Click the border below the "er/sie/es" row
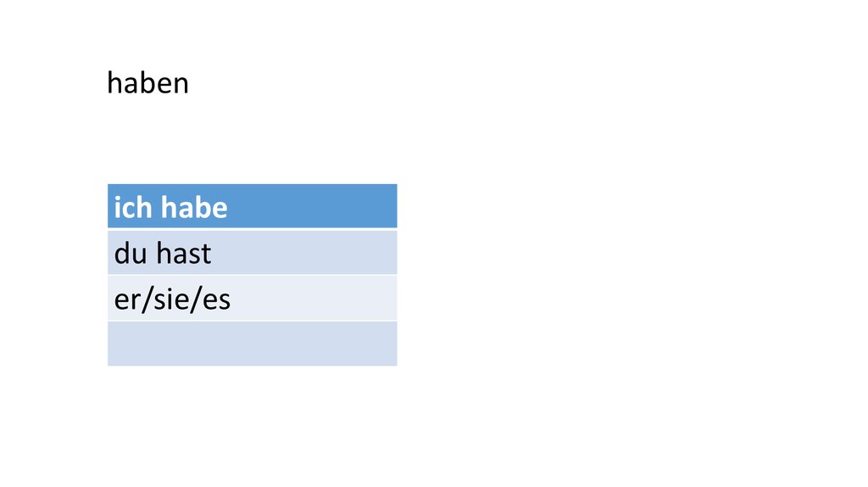Viewport: 868px width, 487px height. pos(252,321)
